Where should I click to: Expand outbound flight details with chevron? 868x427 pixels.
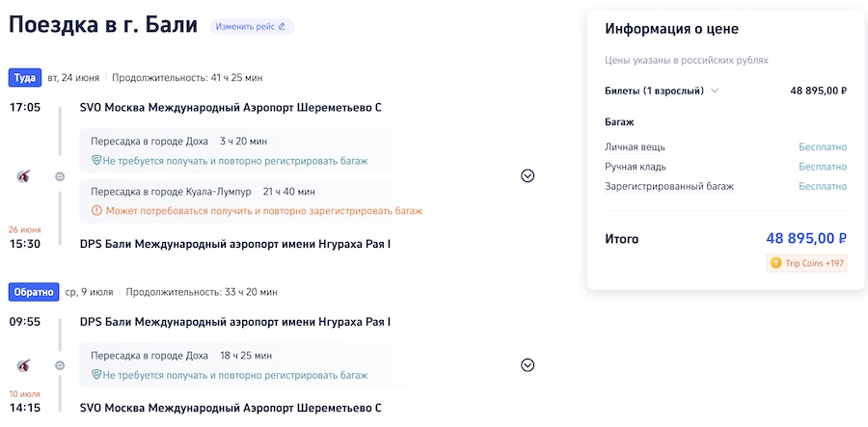click(528, 175)
